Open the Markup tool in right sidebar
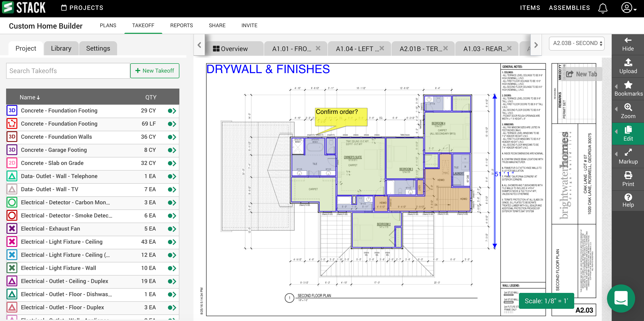 628,157
